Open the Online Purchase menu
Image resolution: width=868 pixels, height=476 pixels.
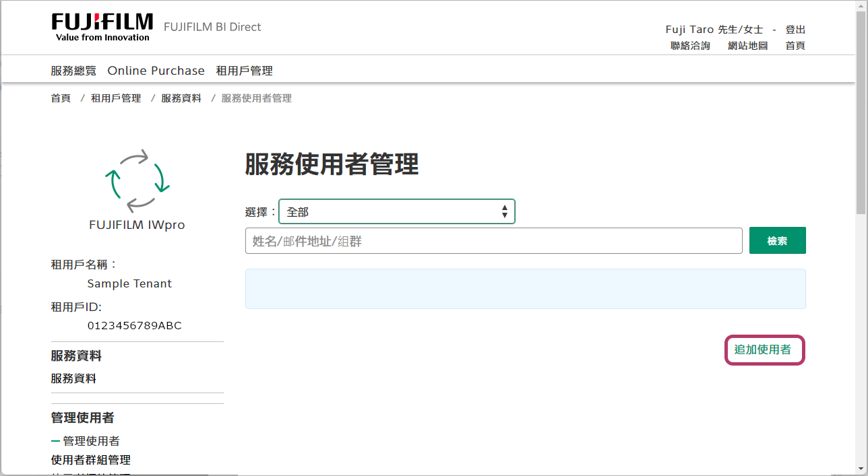[x=156, y=70]
